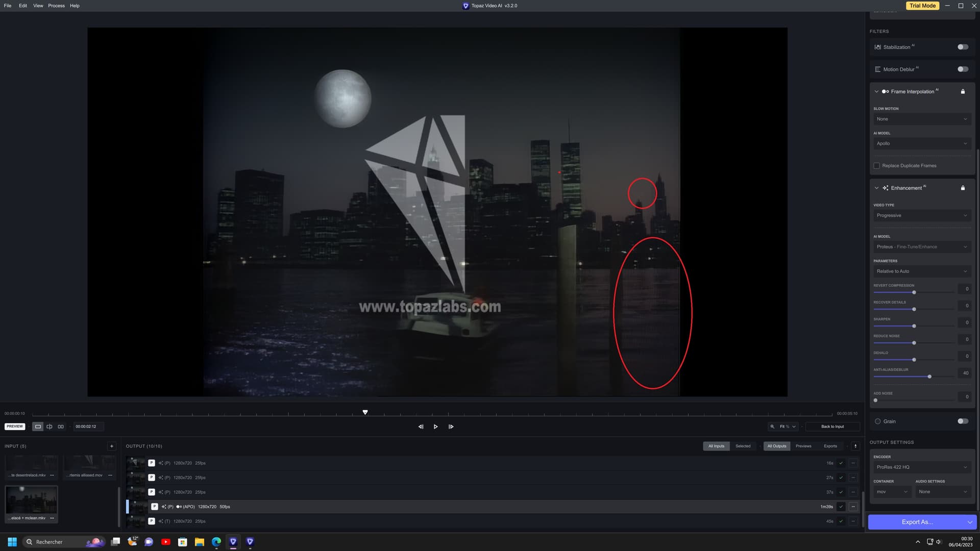Enable the Stabilization filter toggle
The width and height of the screenshot is (980, 551).
pyautogui.click(x=963, y=47)
